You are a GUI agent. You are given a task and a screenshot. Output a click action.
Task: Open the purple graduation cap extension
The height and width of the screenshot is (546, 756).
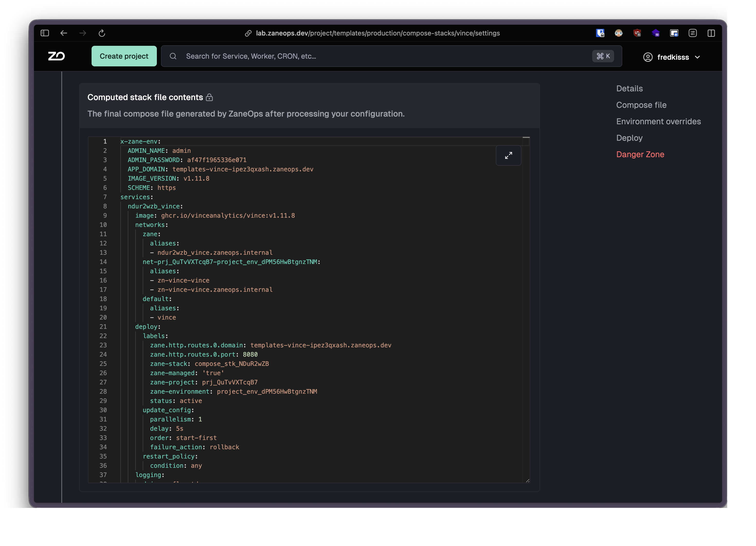pyautogui.click(x=656, y=33)
